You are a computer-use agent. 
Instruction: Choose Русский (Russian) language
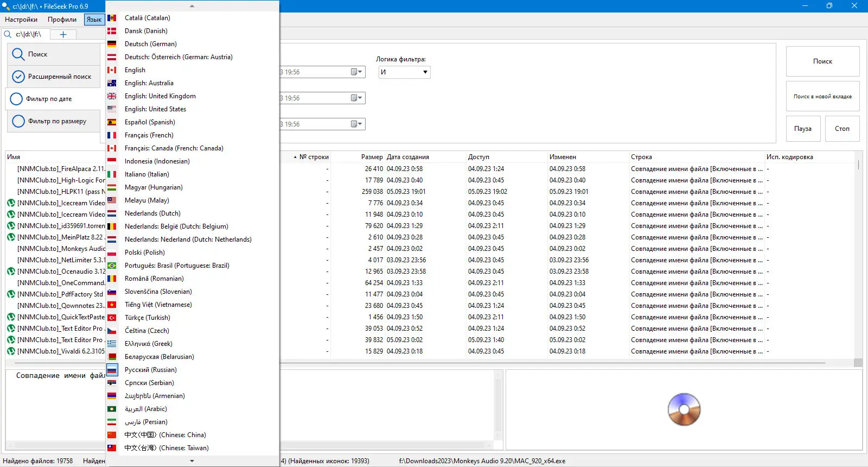coord(193,370)
